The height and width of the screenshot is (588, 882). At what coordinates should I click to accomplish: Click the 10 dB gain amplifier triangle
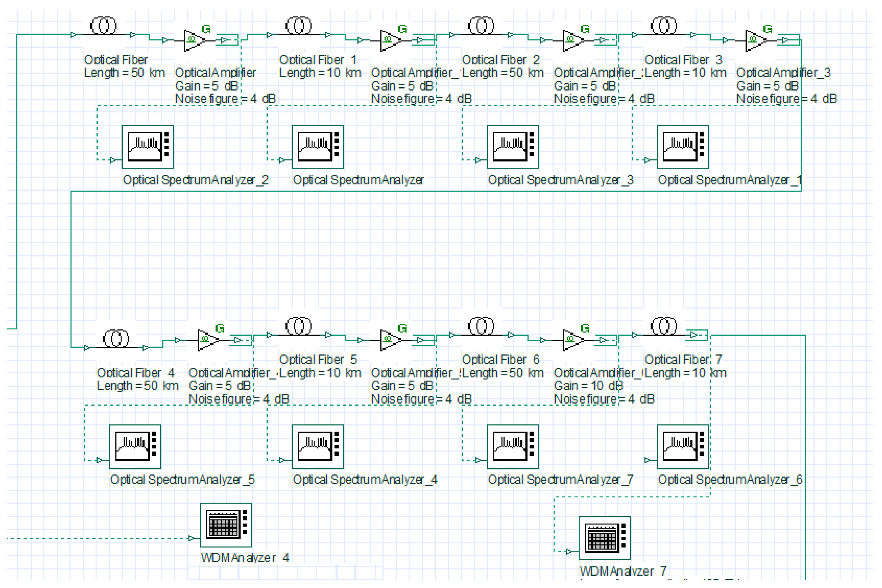(x=573, y=340)
